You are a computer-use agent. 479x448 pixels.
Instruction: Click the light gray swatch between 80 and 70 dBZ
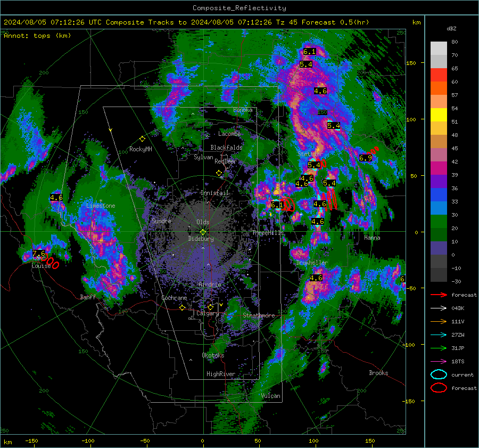(439, 48)
